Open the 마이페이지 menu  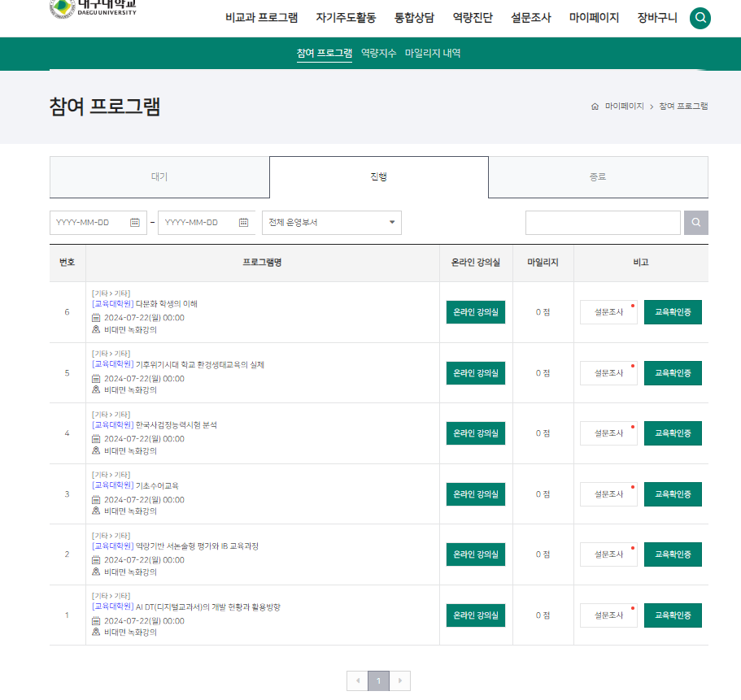click(594, 18)
